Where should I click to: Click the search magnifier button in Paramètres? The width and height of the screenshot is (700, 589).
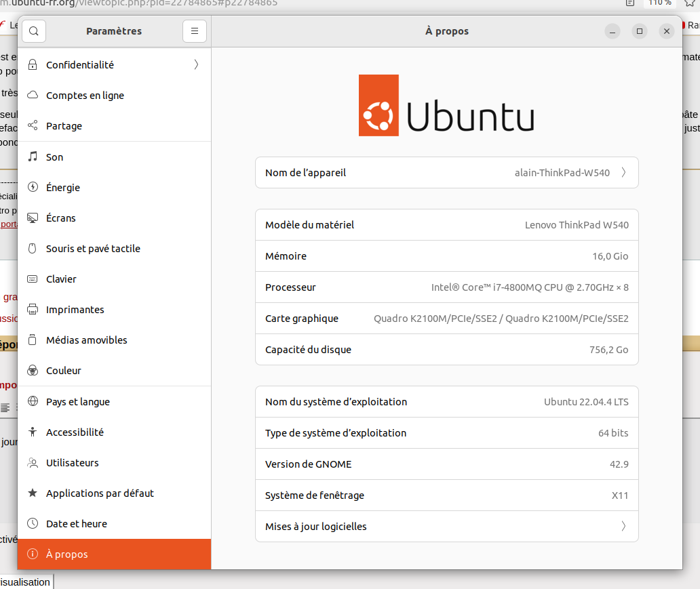click(34, 31)
